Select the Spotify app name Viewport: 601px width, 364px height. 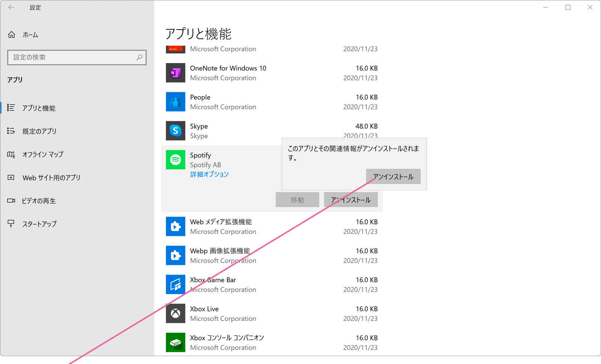[x=201, y=155]
